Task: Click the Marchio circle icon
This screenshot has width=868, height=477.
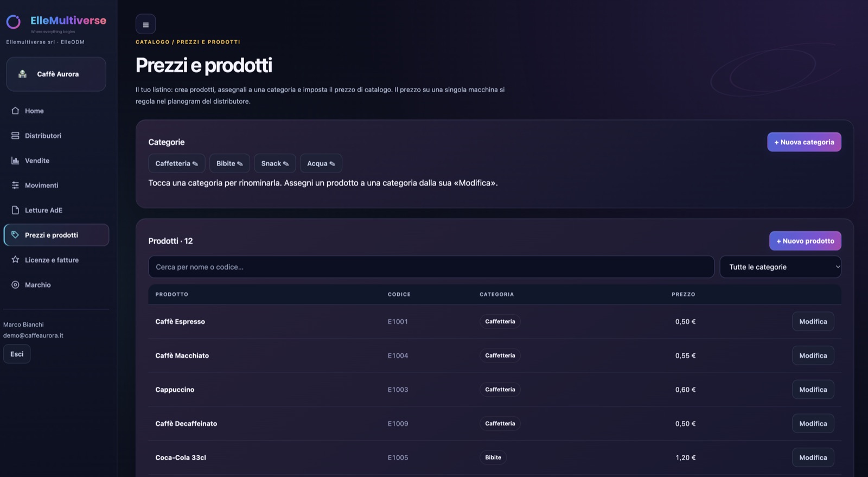Action: [15, 285]
